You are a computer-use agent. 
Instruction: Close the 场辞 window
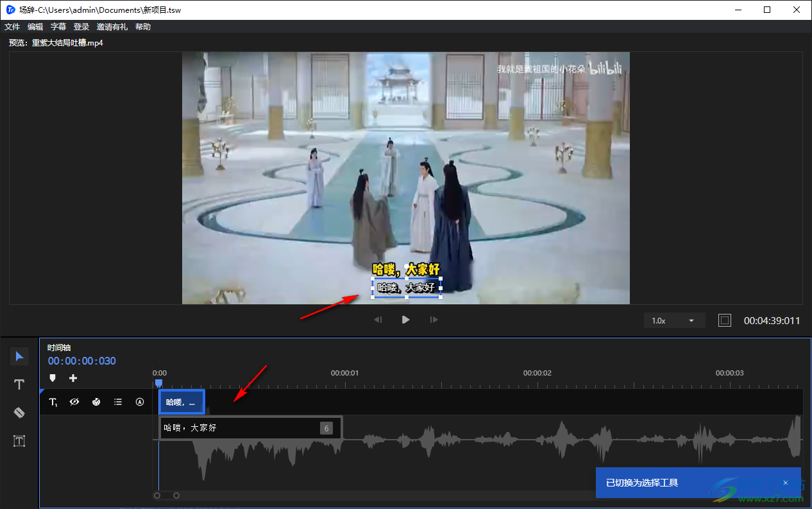coord(797,10)
